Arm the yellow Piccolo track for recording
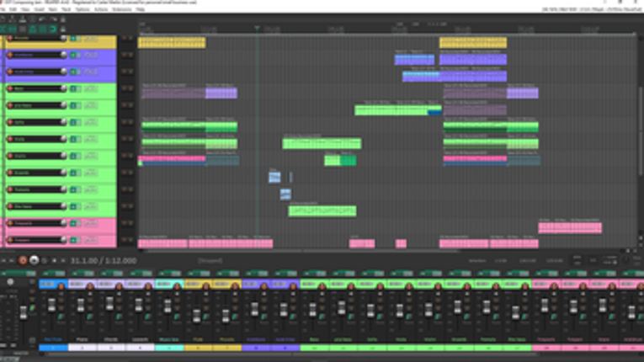 click(x=10, y=38)
